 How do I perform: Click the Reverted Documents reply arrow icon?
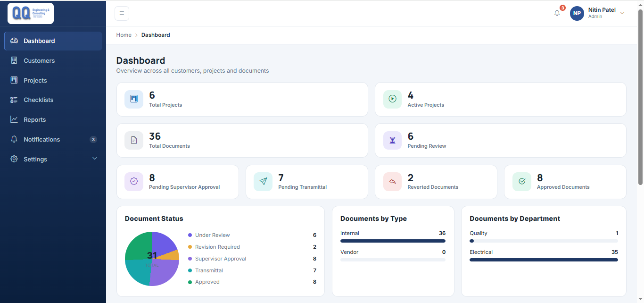[x=392, y=182]
